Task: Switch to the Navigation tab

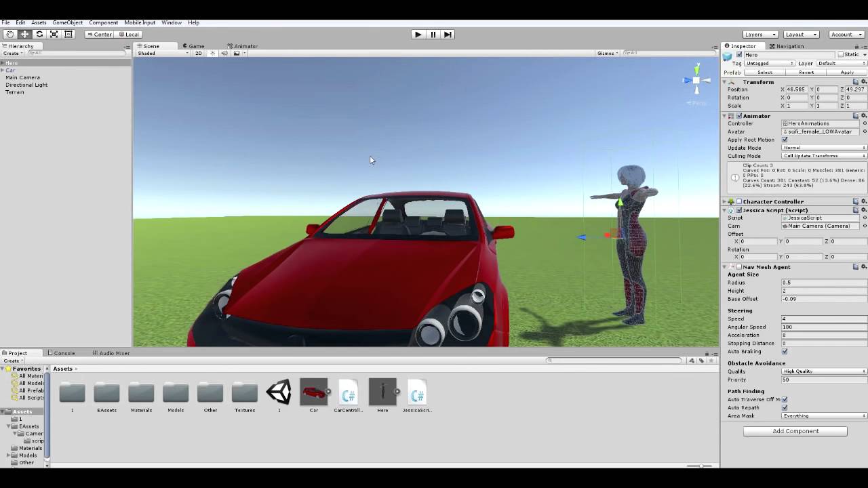Action: pyautogui.click(x=787, y=46)
